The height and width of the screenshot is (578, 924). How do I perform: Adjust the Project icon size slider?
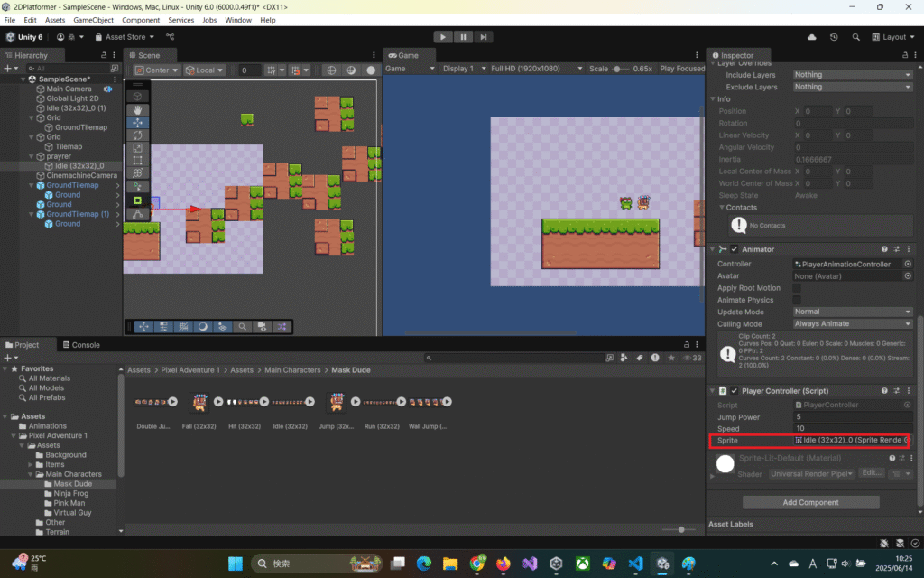coord(680,529)
